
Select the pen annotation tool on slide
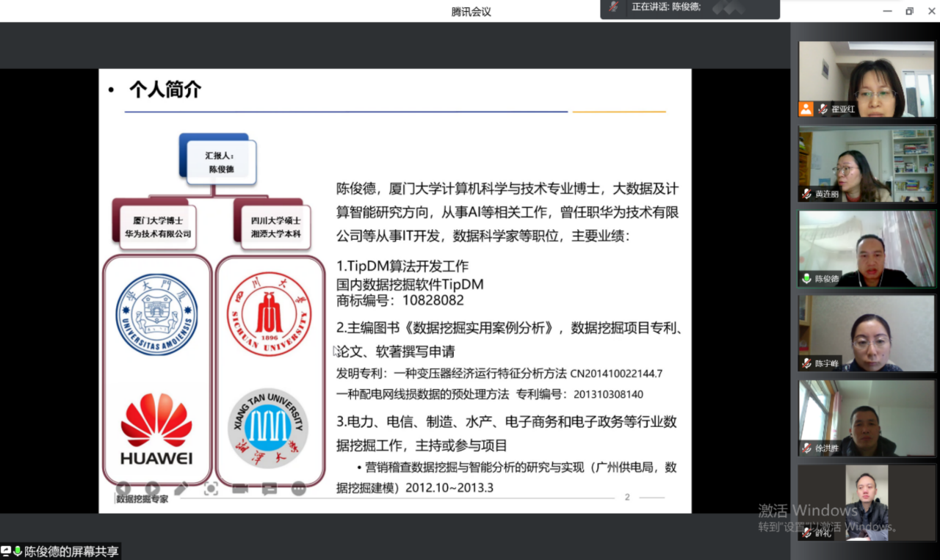(x=181, y=489)
